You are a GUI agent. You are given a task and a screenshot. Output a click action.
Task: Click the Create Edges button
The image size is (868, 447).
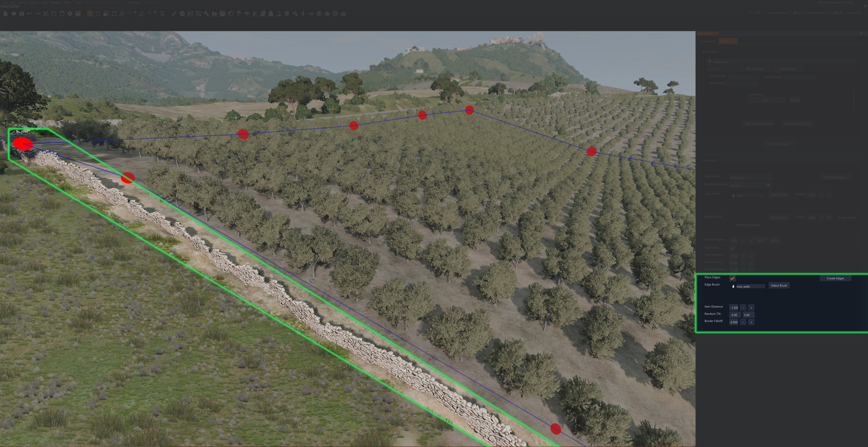tap(835, 278)
